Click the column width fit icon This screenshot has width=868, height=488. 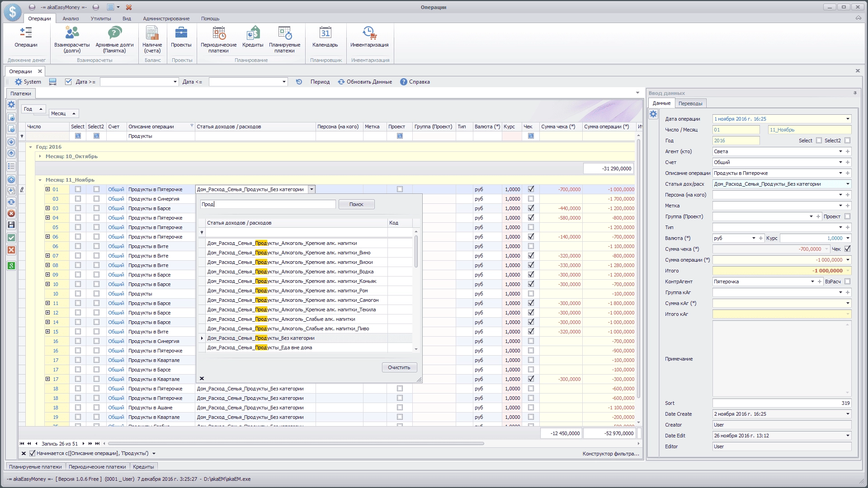tap(53, 82)
